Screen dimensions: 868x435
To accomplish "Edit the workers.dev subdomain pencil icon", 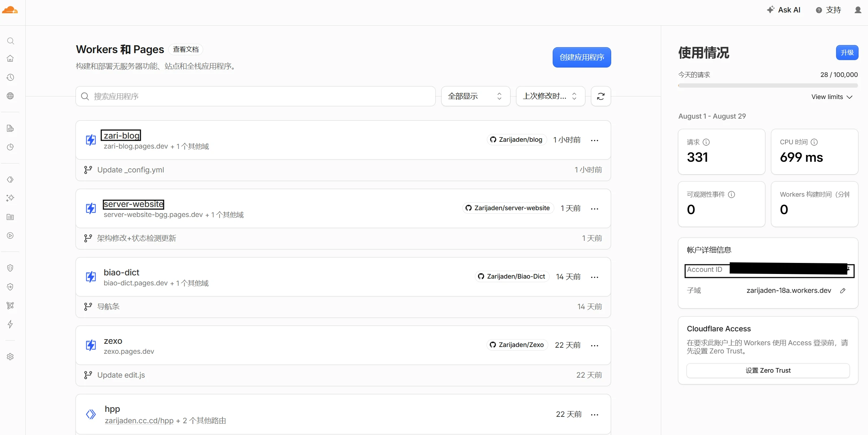I will [x=843, y=291].
